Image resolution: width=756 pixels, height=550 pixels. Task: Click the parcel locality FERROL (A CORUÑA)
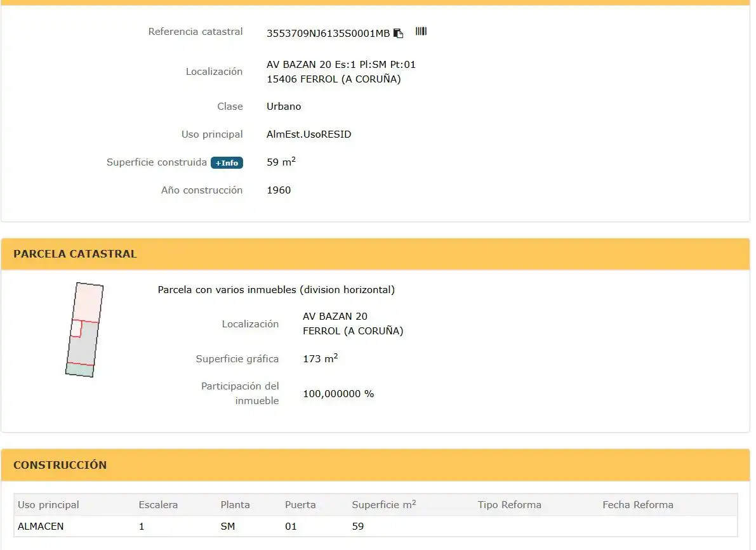point(353,331)
